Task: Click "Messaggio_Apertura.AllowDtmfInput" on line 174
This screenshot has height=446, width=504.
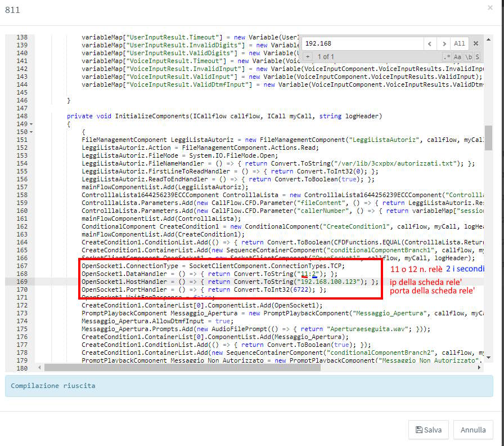Action: coord(143,321)
